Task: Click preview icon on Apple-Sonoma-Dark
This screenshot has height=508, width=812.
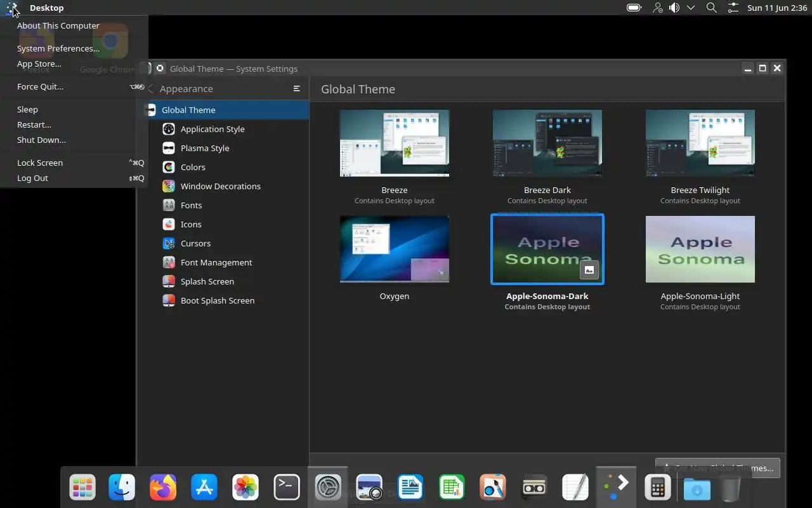Action: (x=589, y=270)
